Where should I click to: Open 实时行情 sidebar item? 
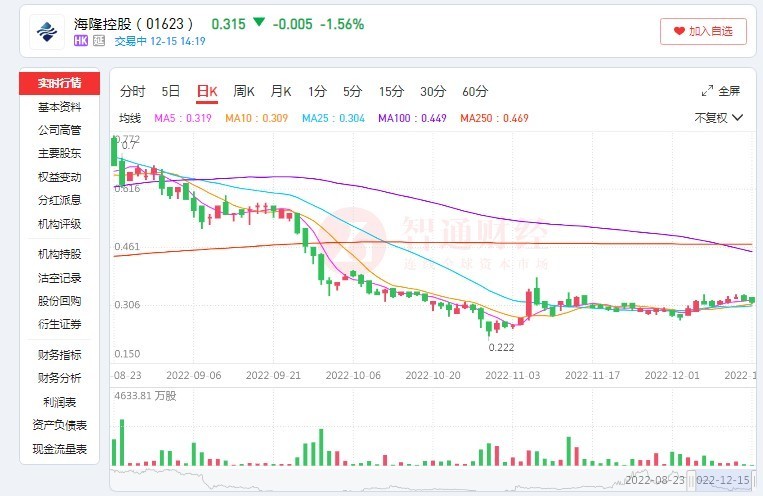59,83
